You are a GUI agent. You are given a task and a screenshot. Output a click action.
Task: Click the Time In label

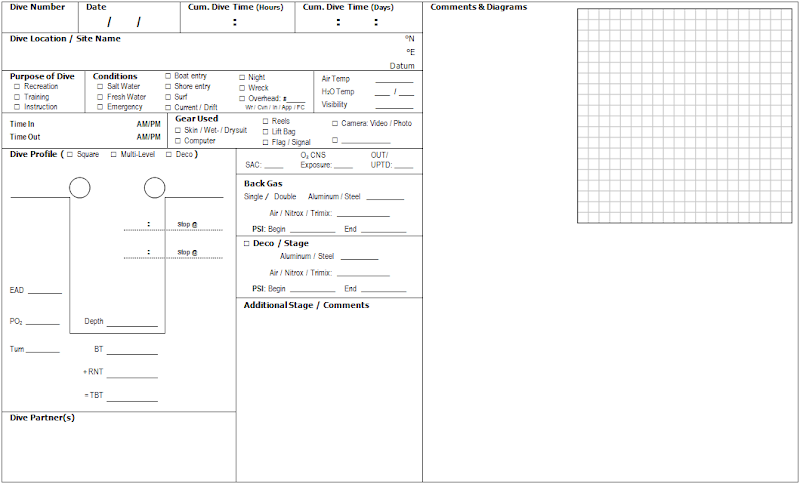click(x=22, y=124)
